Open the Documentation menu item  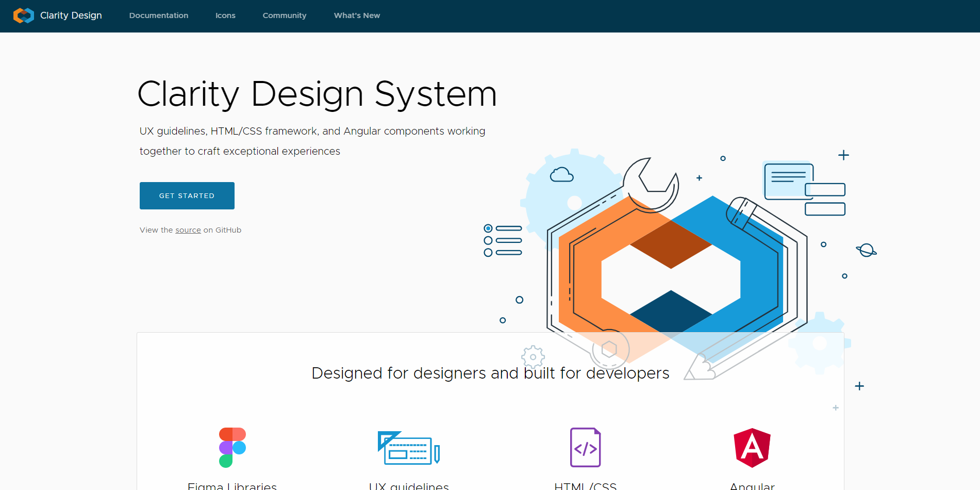click(159, 15)
